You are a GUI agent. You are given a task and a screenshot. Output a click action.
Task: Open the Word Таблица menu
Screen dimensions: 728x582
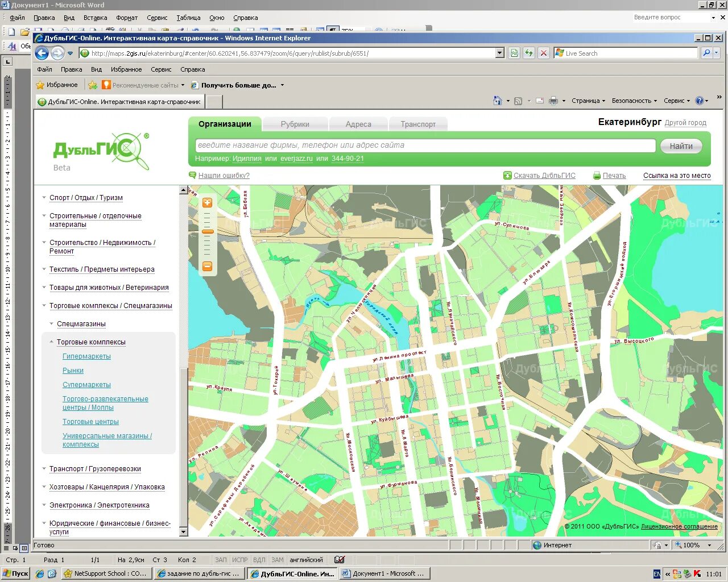[x=188, y=18]
